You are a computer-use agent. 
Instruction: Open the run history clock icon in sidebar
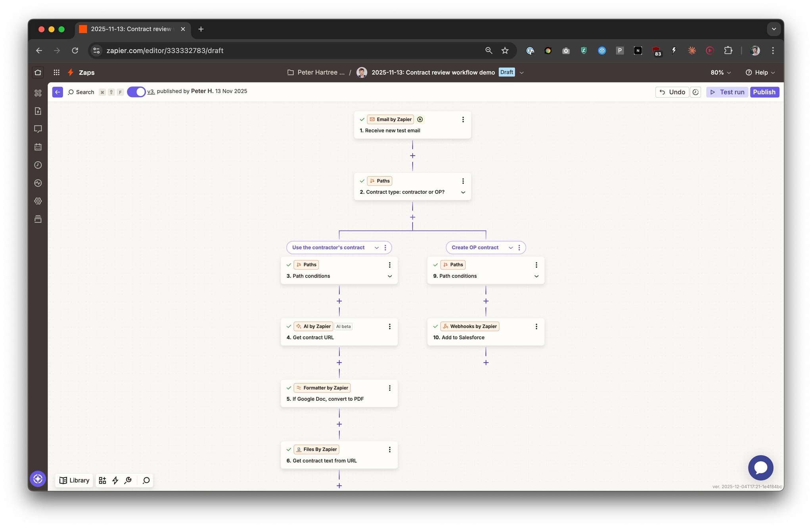38,165
